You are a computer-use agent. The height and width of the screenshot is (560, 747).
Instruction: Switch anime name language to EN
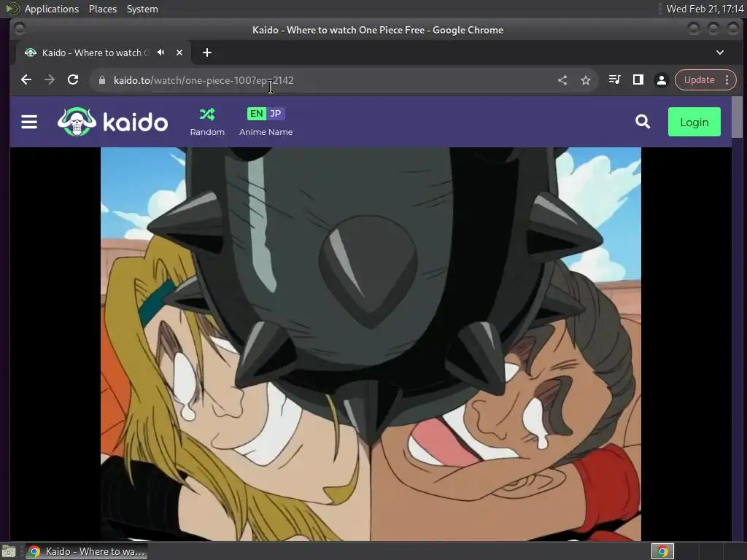coord(256,113)
